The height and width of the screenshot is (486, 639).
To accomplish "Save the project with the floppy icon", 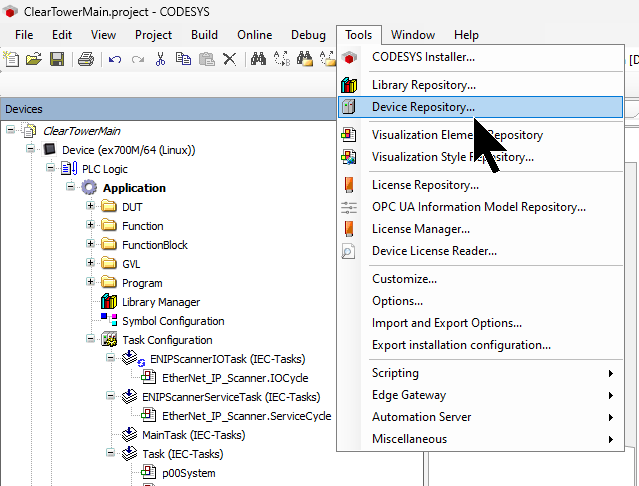I will [x=55, y=59].
